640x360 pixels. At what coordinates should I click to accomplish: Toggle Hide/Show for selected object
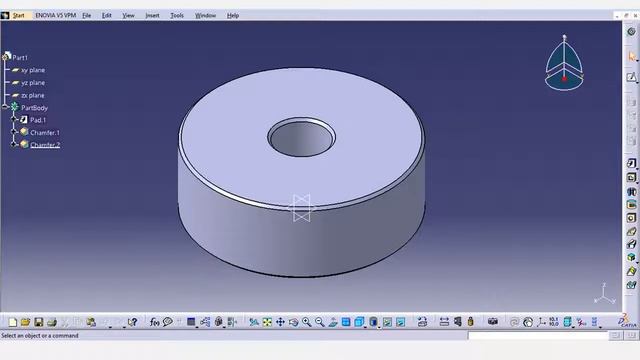[387, 322]
